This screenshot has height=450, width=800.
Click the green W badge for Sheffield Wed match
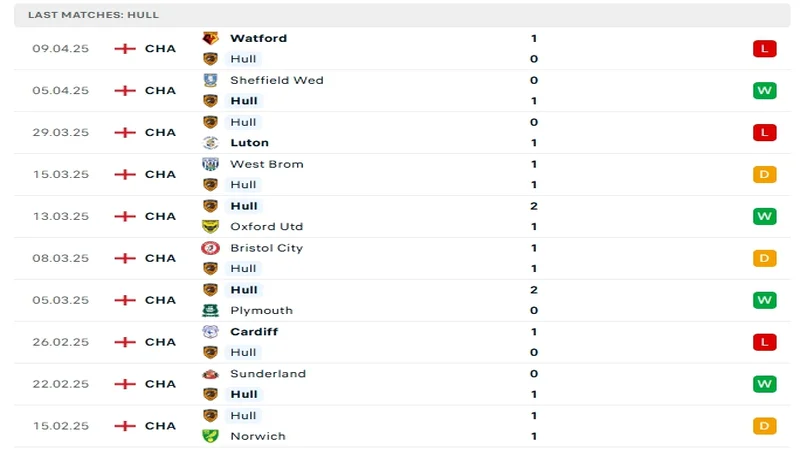pyautogui.click(x=764, y=90)
